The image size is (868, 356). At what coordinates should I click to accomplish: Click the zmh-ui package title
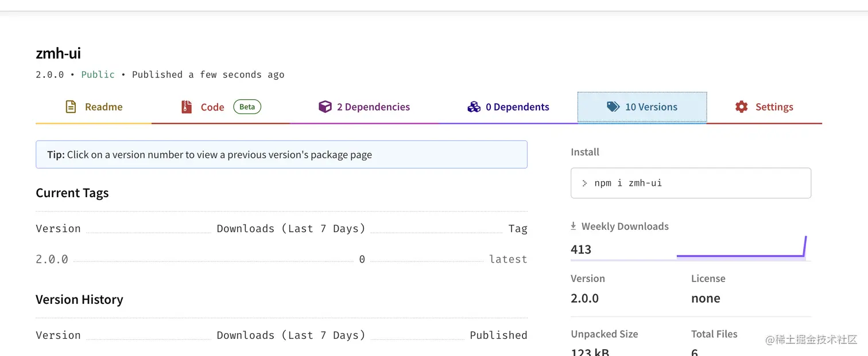coord(59,53)
